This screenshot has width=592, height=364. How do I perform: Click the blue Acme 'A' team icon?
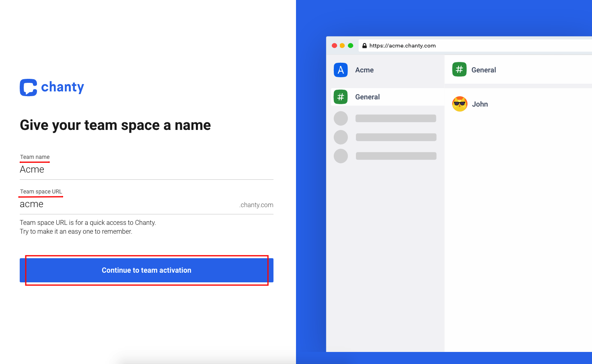point(341,70)
